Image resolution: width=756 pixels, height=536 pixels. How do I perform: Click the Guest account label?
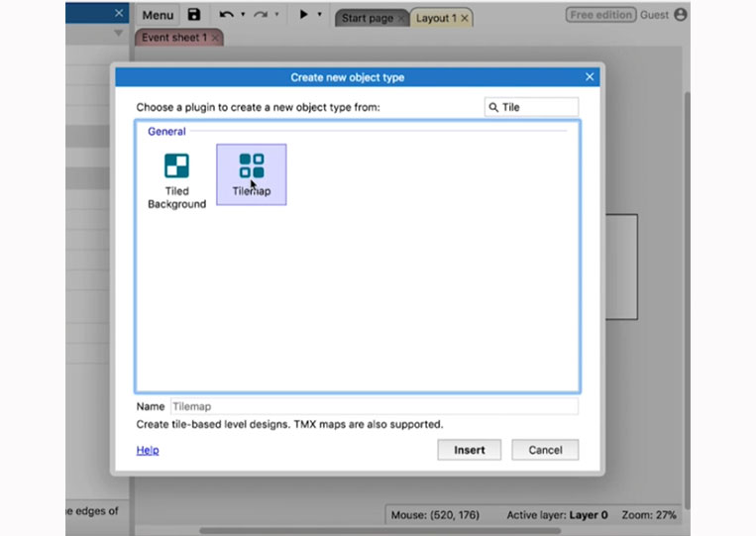pyautogui.click(x=654, y=15)
